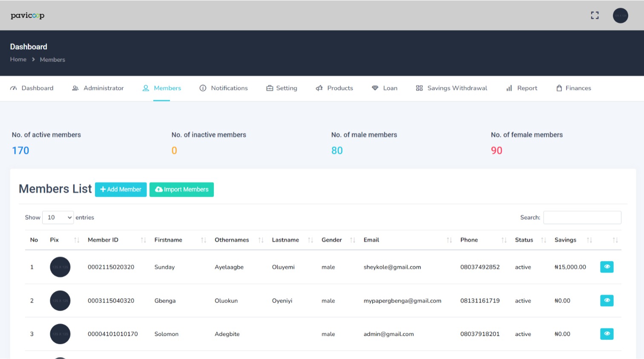Sort by Email column arrows
The width and height of the screenshot is (644, 359).
tap(449, 240)
